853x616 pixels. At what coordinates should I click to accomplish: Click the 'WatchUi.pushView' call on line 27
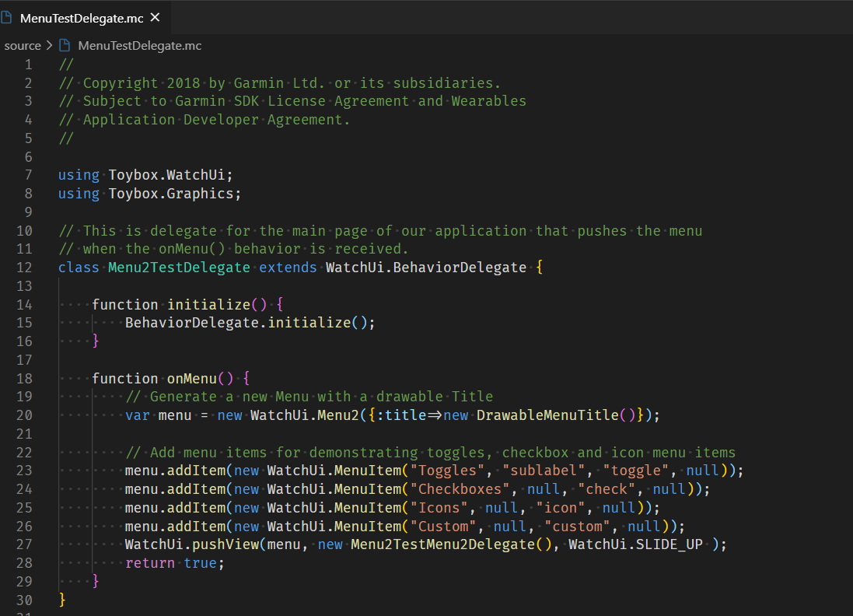coord(192,544)
